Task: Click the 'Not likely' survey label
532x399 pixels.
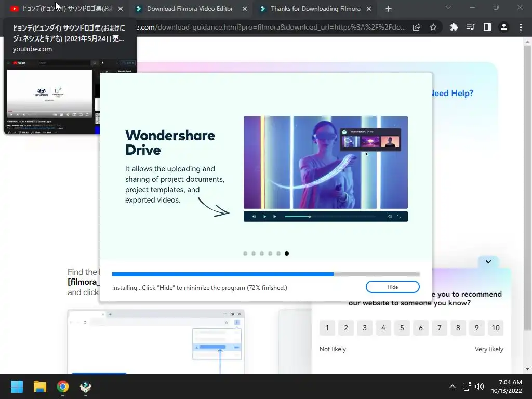Action: pos(332,349)
